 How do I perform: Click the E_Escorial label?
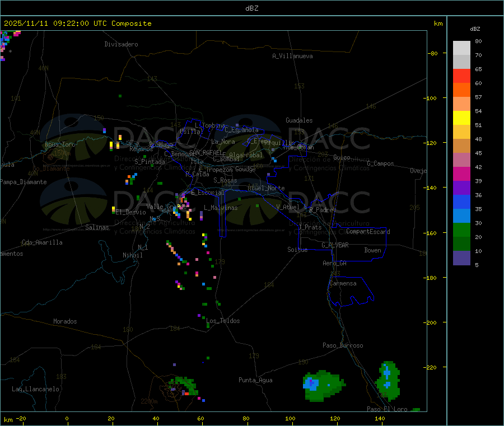pyautogui.click(x=208, y=193)
